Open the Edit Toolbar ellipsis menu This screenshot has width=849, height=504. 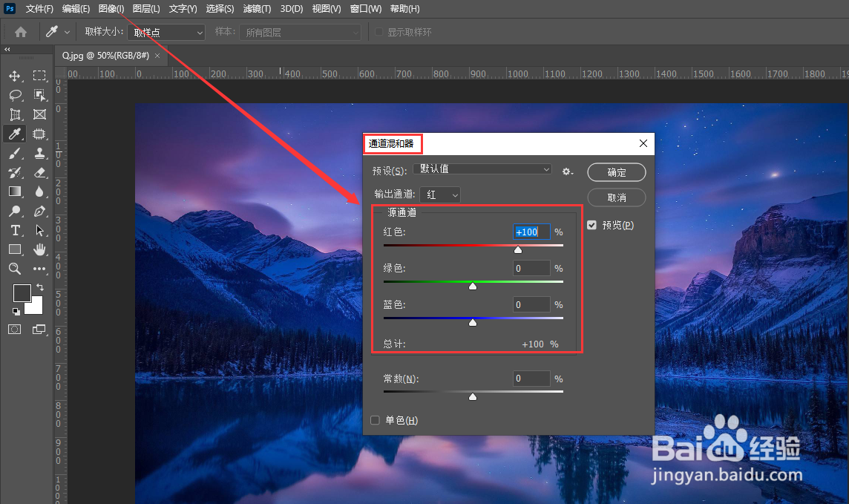(x=39, y=269)
